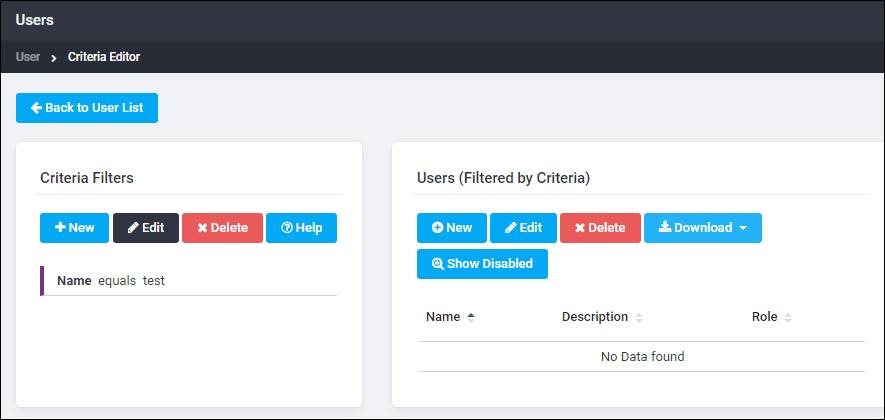Delete the selected criteria filter

222,228
